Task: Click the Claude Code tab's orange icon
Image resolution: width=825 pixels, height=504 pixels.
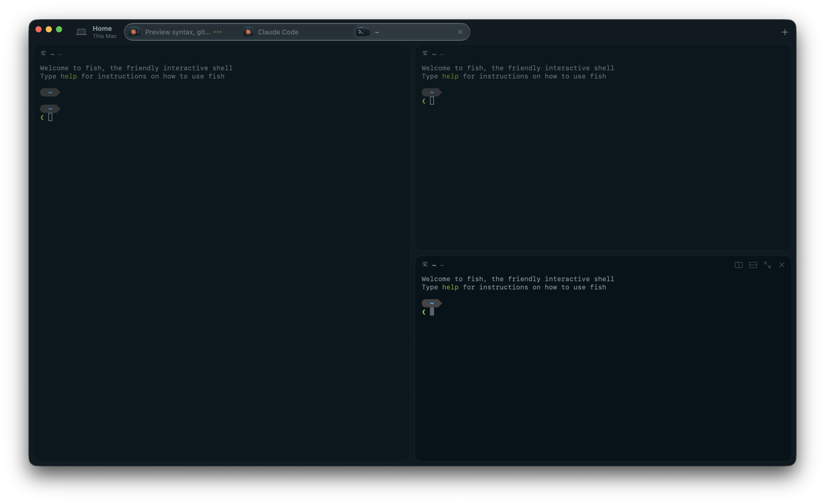Action: [x=248, y=32]
